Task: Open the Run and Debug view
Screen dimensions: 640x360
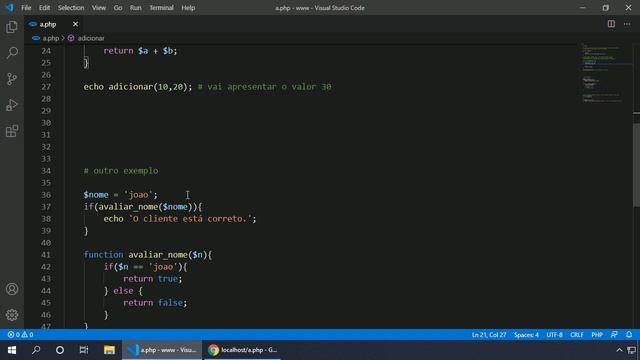Action: pyautogui.click(x=12, y=105)
